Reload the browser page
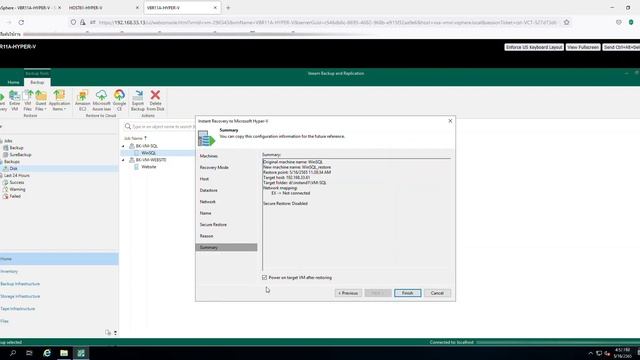640x360 pixels. (21, 22)
